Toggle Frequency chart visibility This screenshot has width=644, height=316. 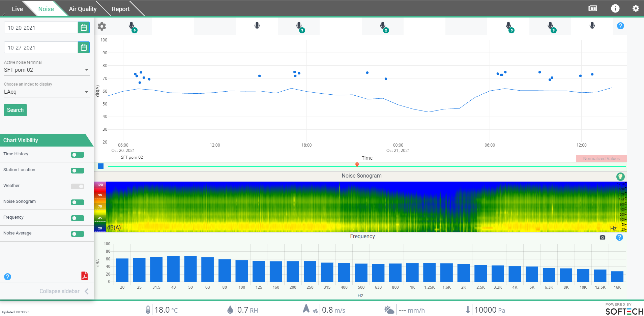pos(78,218)
